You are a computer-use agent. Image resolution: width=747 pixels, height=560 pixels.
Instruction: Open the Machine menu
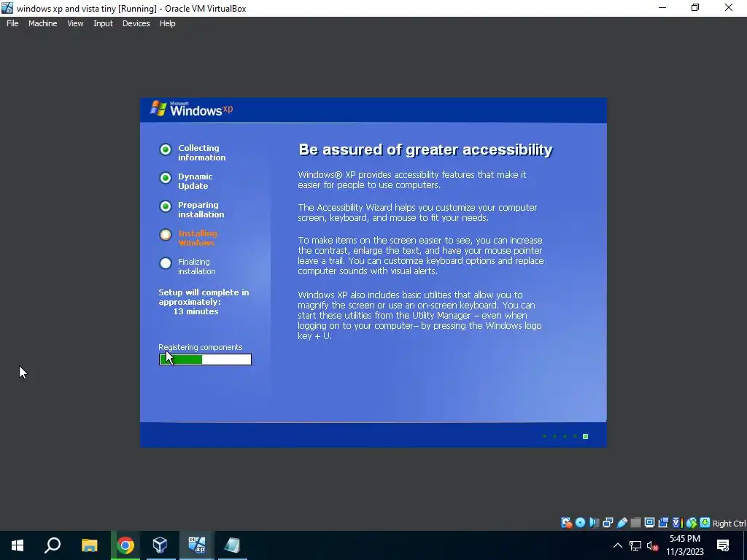coord(42,23)
